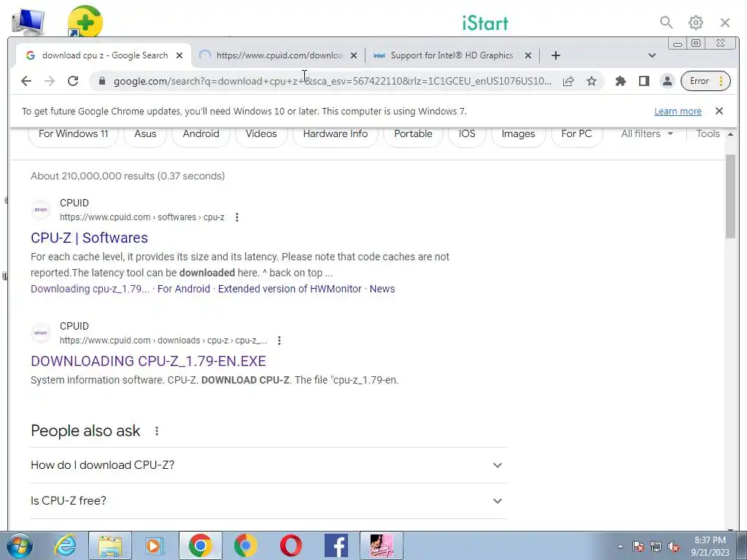Close the Google Search tab

(179, 55)
